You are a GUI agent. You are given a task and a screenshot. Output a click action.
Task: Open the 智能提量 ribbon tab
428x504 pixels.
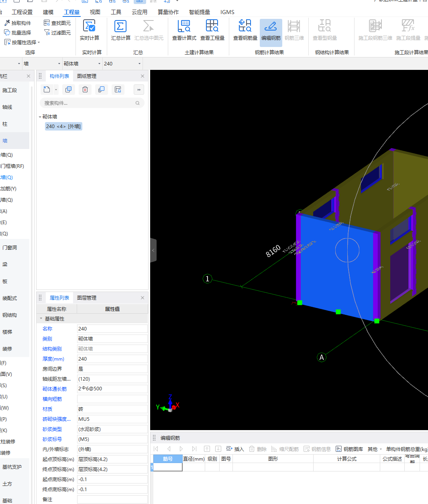point(200,12)
